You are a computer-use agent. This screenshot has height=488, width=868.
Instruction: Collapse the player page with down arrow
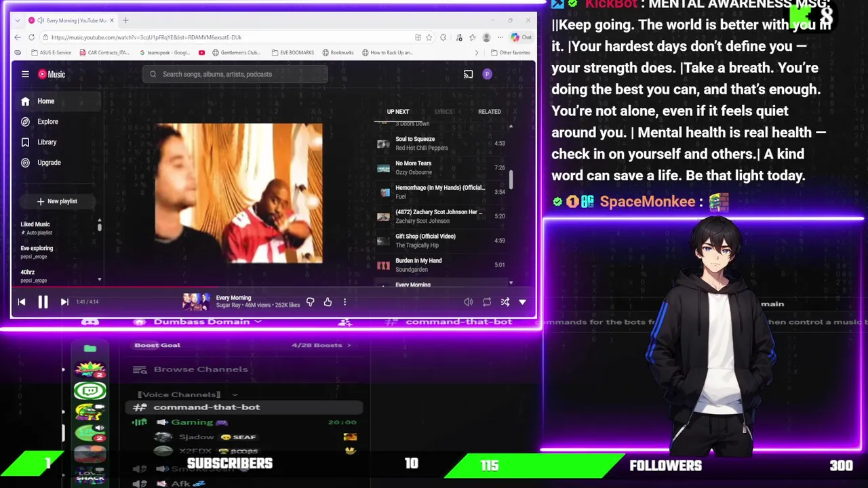point(522,302)
